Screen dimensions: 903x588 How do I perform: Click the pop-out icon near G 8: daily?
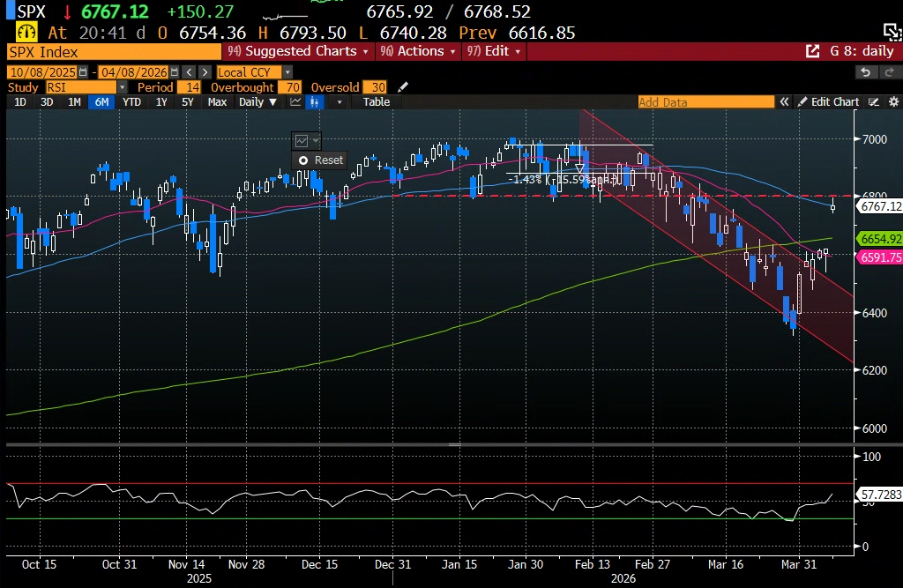812,51
